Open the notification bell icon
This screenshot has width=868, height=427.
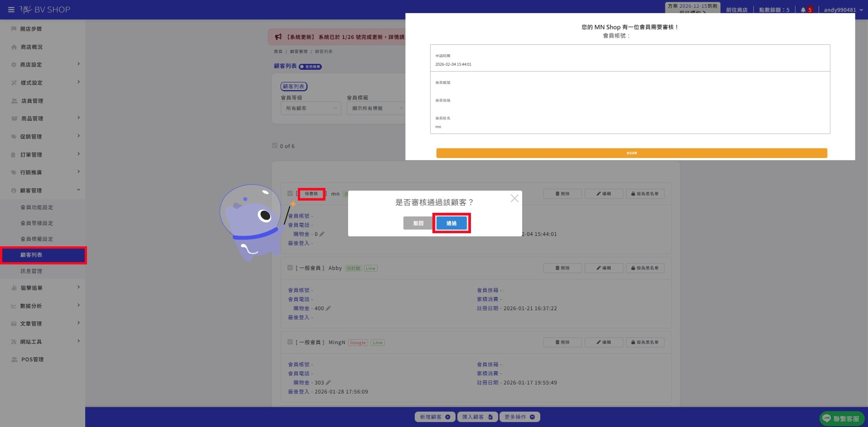[x=803, y=10]
